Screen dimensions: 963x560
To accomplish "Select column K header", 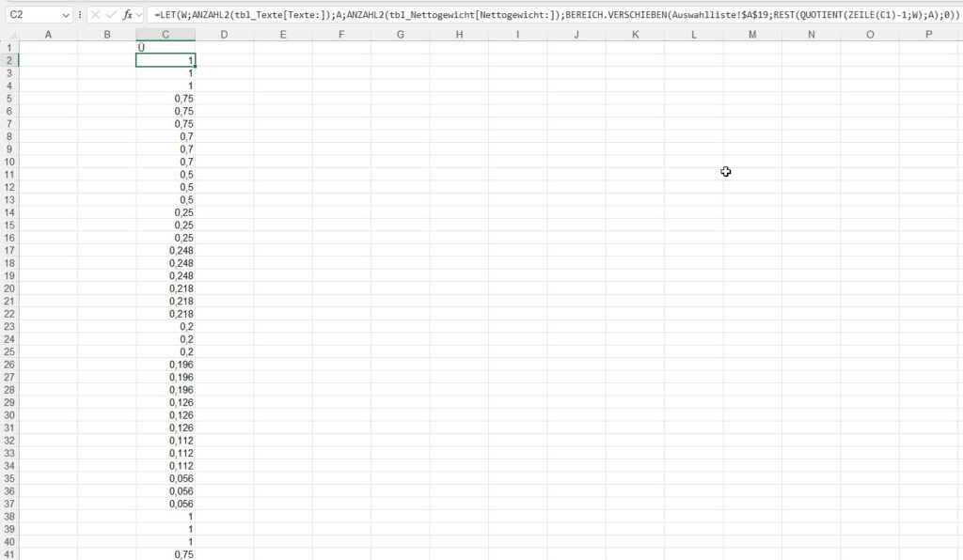I will point(635,35).
